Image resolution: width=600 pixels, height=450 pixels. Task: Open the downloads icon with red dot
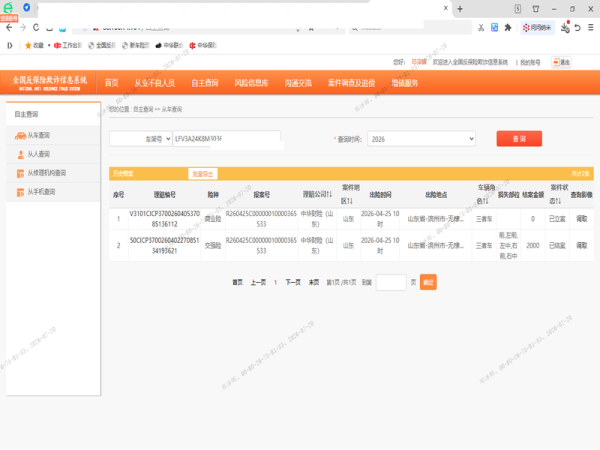coord(565,28)
